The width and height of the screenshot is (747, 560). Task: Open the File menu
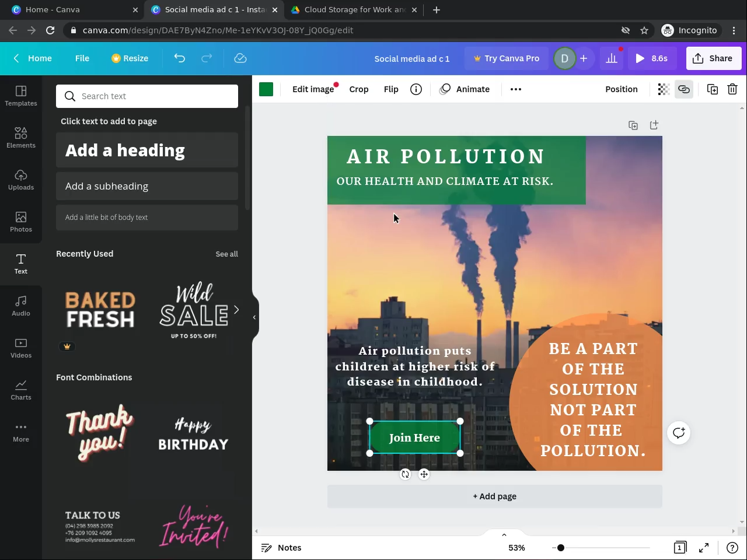click(x=82, y=58)
